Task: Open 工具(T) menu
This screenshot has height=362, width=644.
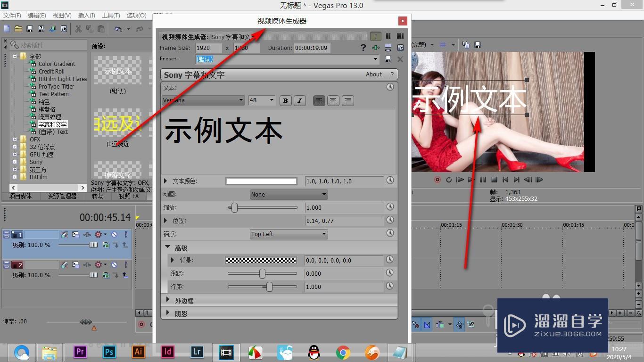Action: point(111,16)
